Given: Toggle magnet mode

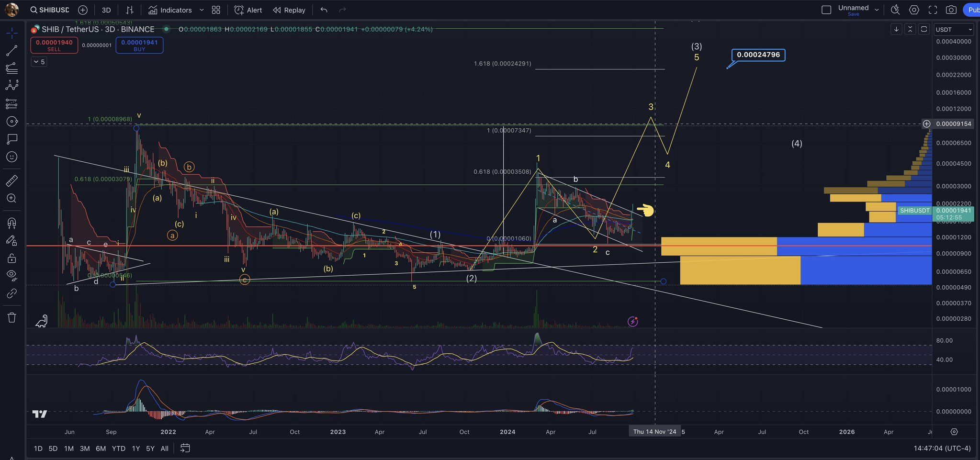Looking at the screenshot, I should [12, 223].
